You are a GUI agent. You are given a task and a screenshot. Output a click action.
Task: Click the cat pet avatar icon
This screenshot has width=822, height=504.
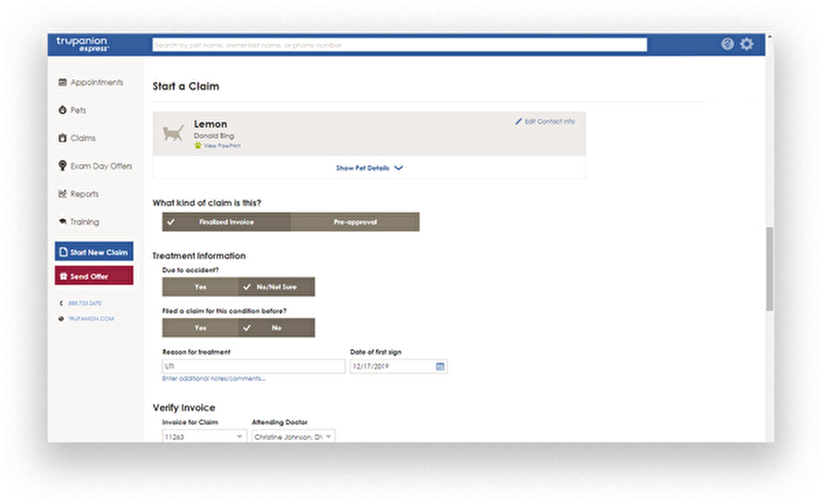pyautogui.click(x=173, y=133)
